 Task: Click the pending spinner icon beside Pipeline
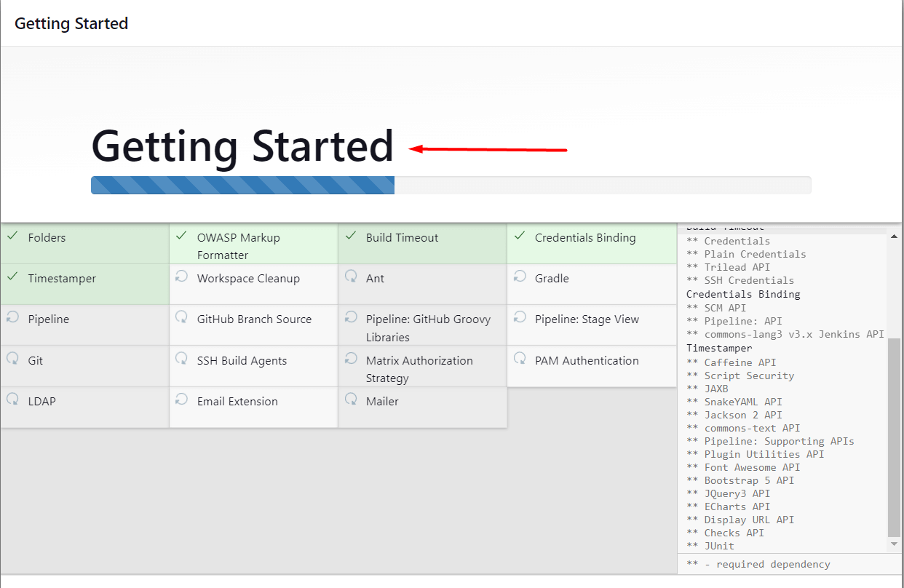(12, 317)
